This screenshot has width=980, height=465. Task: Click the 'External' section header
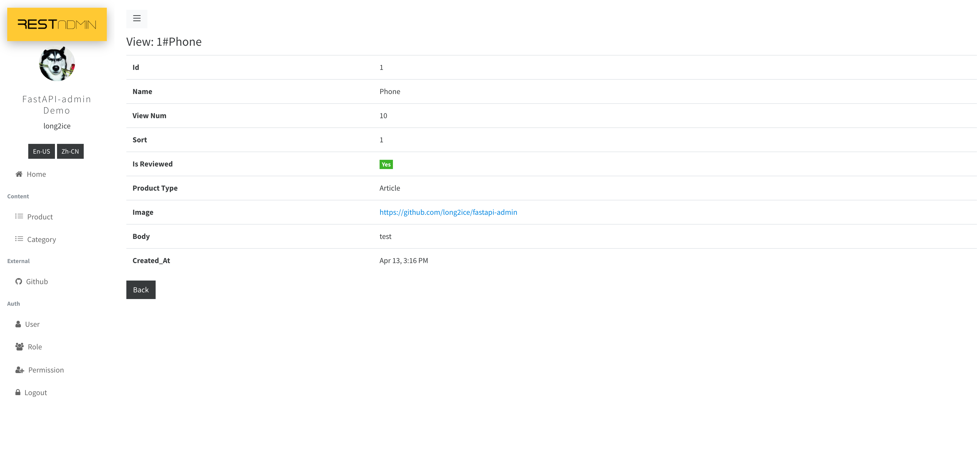coord(18,261)
